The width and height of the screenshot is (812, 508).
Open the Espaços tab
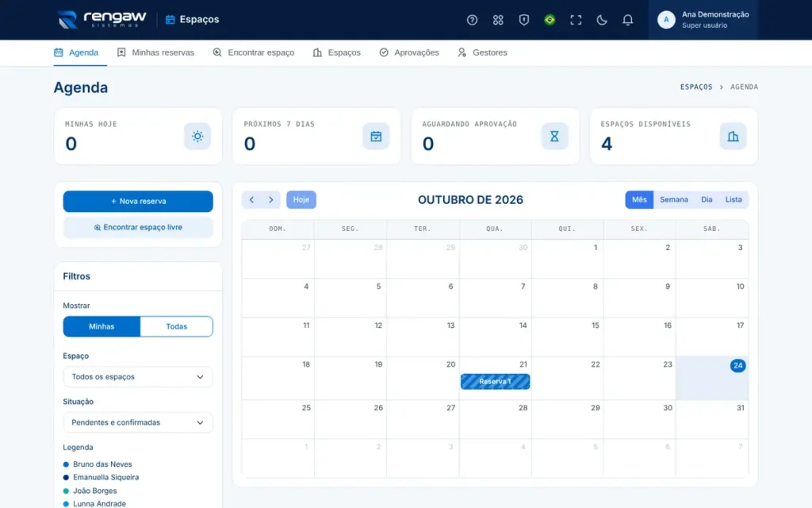pos(336,52)
